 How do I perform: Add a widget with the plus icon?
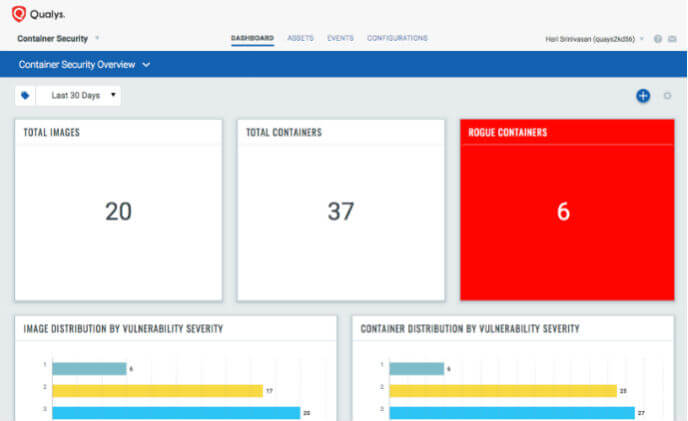(x=643, y=96)
